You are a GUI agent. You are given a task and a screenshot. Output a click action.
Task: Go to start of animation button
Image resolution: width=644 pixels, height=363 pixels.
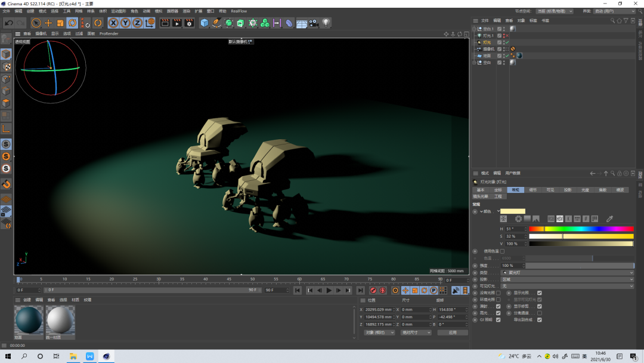[x=298, y=291]
